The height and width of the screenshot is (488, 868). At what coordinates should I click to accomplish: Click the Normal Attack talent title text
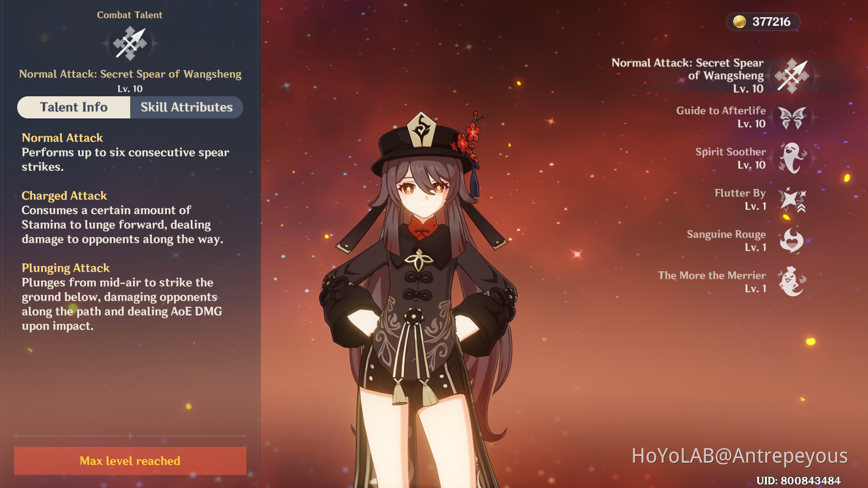pos(130,74)
